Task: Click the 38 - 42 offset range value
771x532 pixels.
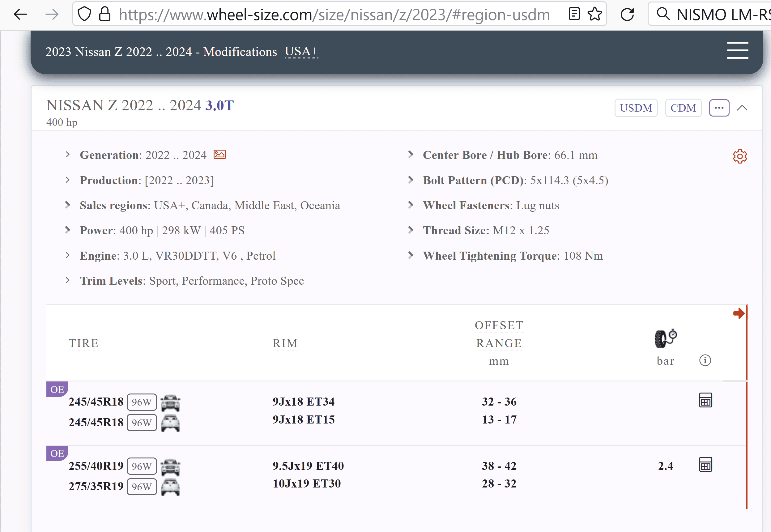Action: click(x=499, y=466)
